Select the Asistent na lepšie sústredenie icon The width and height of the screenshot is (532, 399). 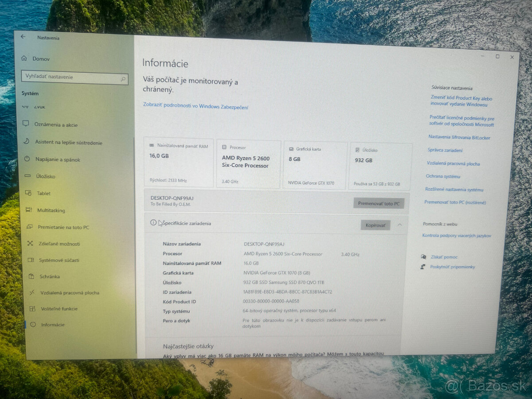[x=27, y=142]
